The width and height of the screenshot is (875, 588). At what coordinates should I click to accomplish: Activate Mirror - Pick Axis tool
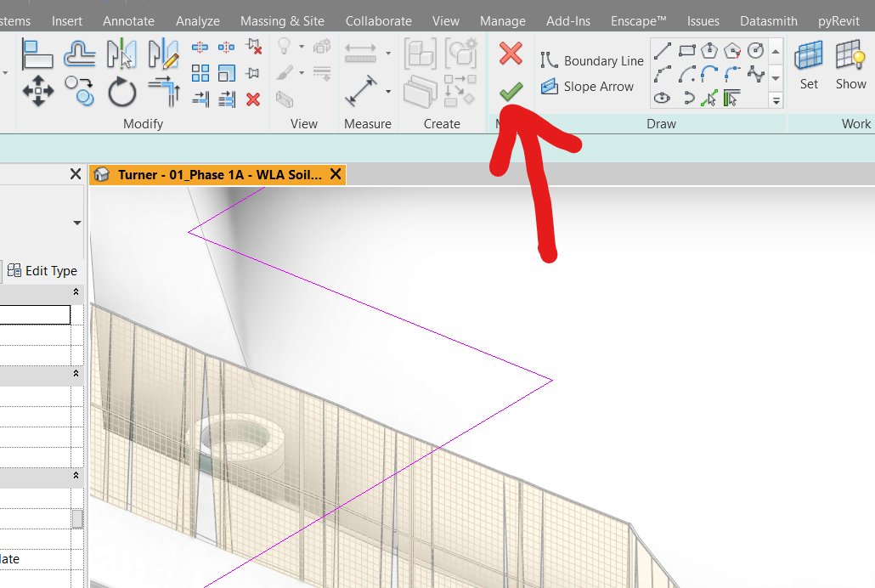point(121,54)
